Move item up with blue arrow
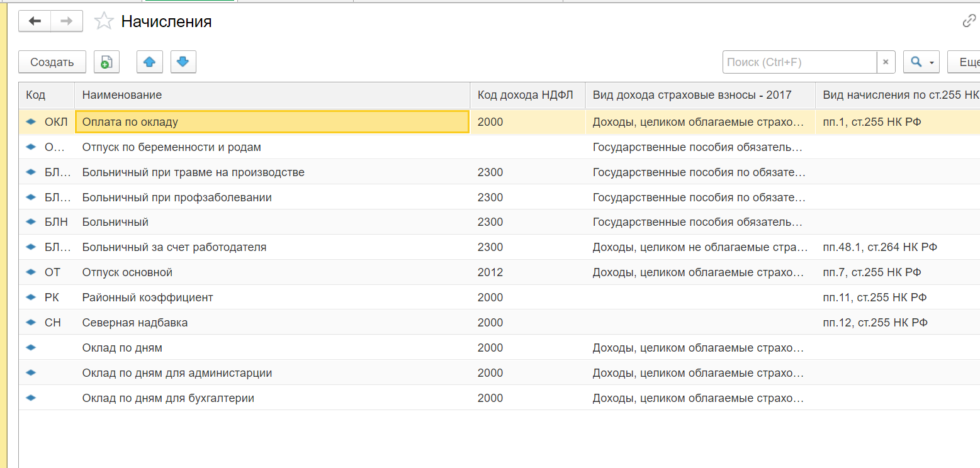 coord(150,62)
